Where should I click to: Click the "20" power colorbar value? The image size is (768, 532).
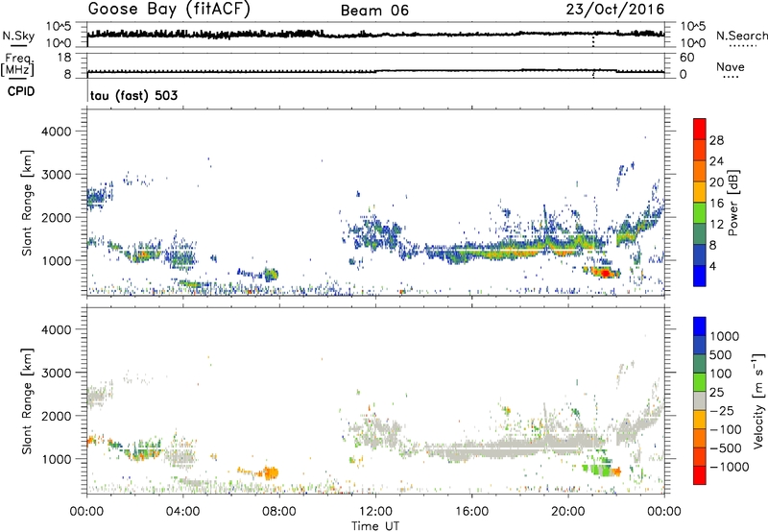[x=716, y=182]
